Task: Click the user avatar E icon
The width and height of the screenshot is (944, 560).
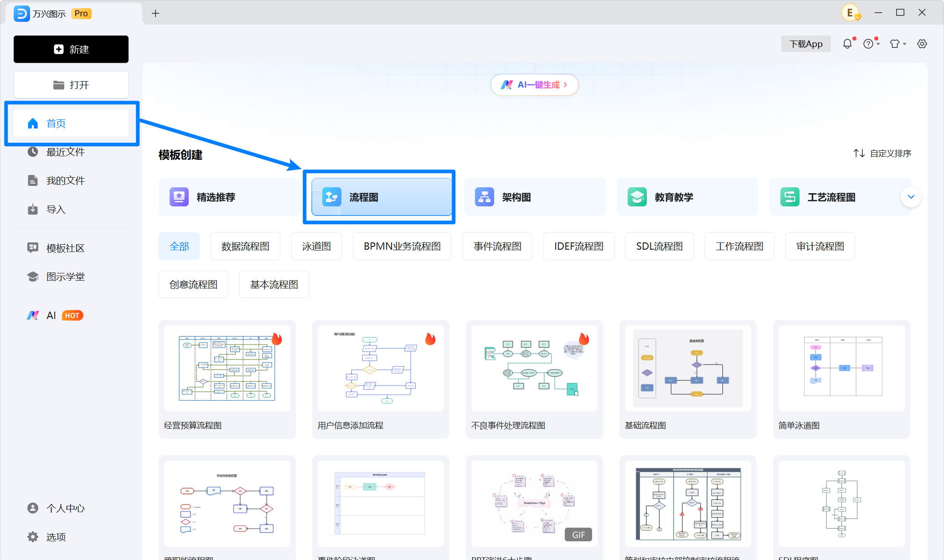Action: coord(851,13)
